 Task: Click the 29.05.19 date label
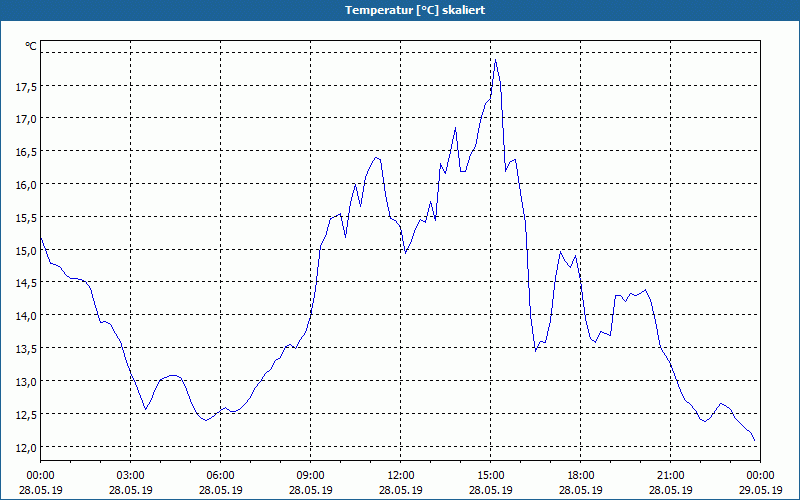pos(761,490)
